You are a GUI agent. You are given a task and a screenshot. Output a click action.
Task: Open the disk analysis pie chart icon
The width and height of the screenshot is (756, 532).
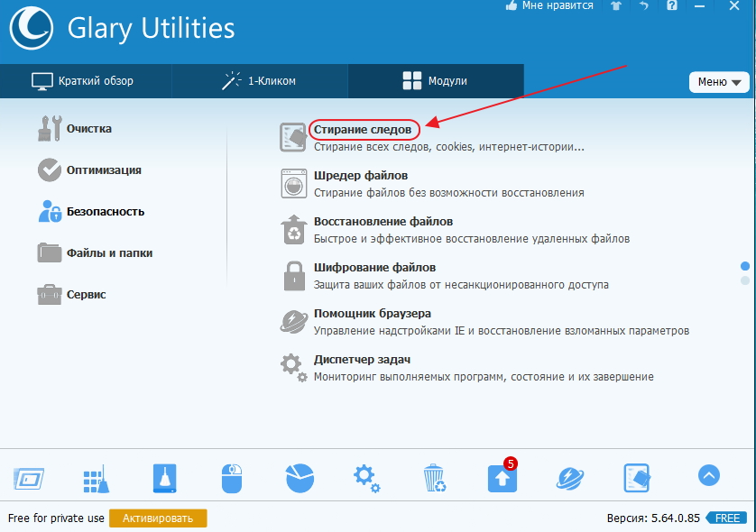[300, 478]
